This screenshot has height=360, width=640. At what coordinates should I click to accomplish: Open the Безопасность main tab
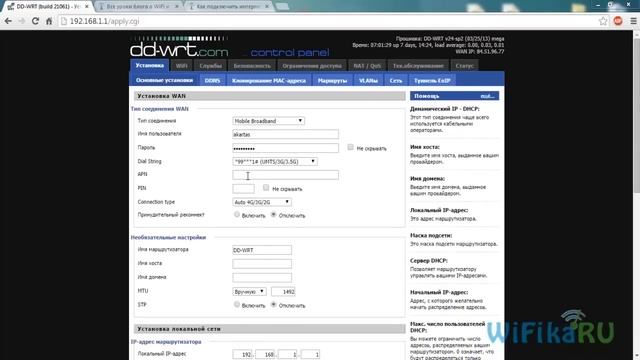tap(252, 66)
